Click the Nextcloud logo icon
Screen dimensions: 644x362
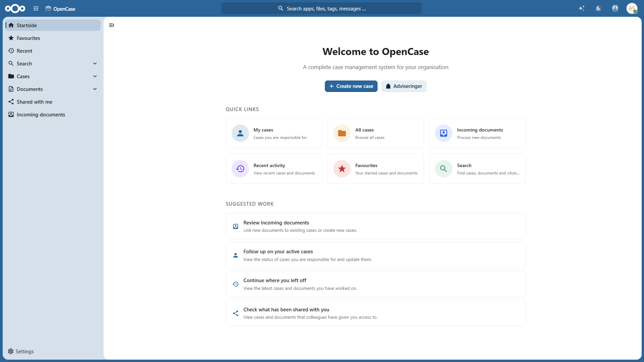click(15, 8)
